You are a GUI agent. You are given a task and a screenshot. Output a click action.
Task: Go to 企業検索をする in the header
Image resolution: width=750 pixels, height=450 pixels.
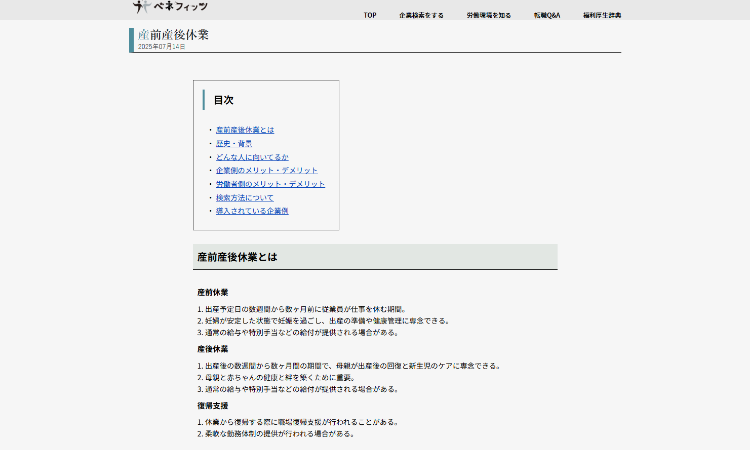pos(421,15)
